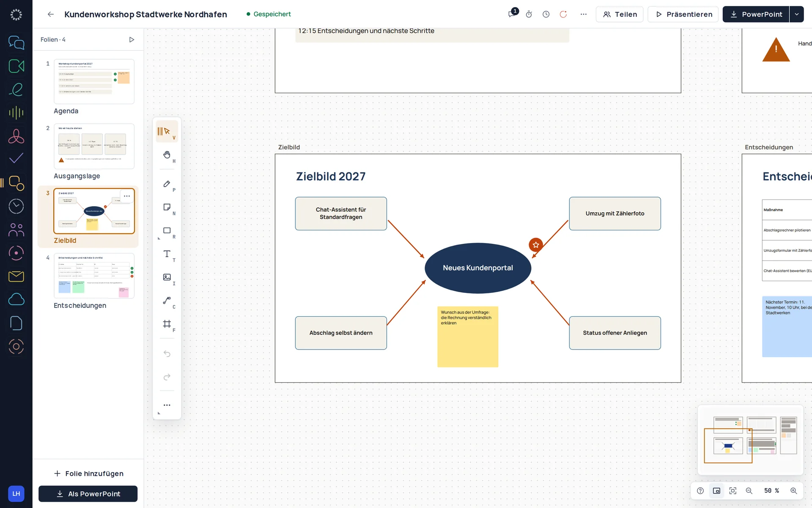This screenshot has width=812, height=508.
Task: Open the help question mark icon
Action: coord(700,491)
